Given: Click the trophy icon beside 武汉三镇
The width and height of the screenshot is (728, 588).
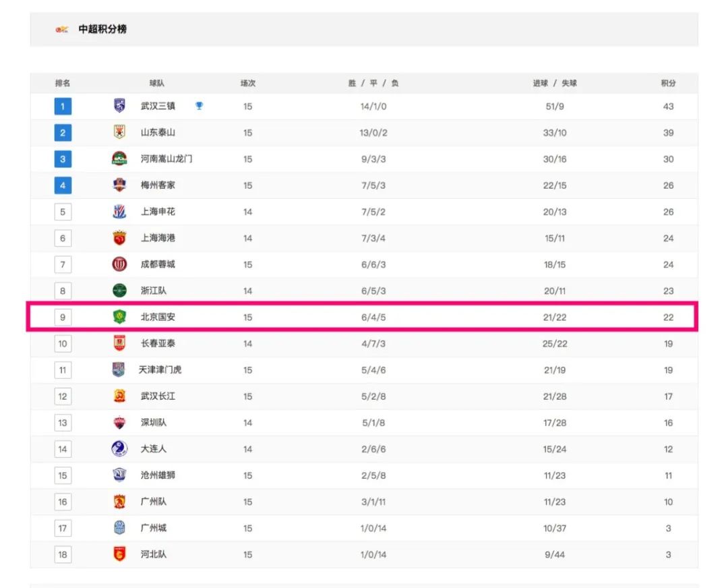Looking at the screenshot, I should [200, 106].
